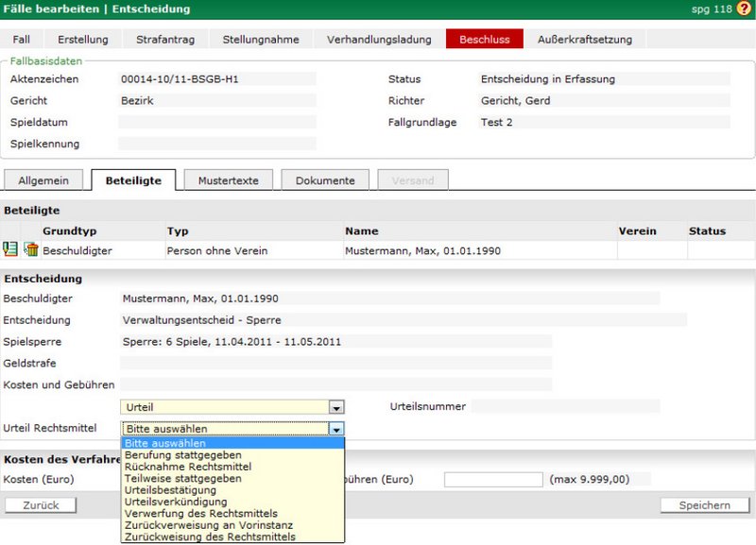Click the orange help question mark icon
Screen dimensions: 756x545
tap(744, 9)
